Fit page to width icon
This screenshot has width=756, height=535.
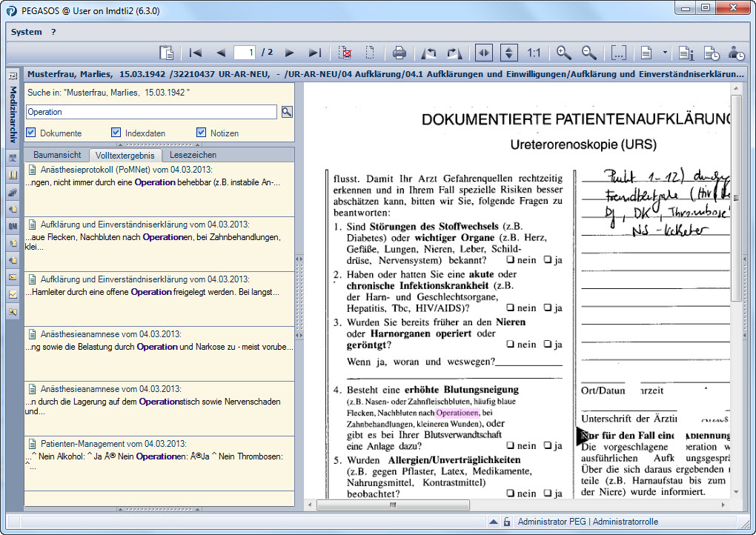coord(483,53)
